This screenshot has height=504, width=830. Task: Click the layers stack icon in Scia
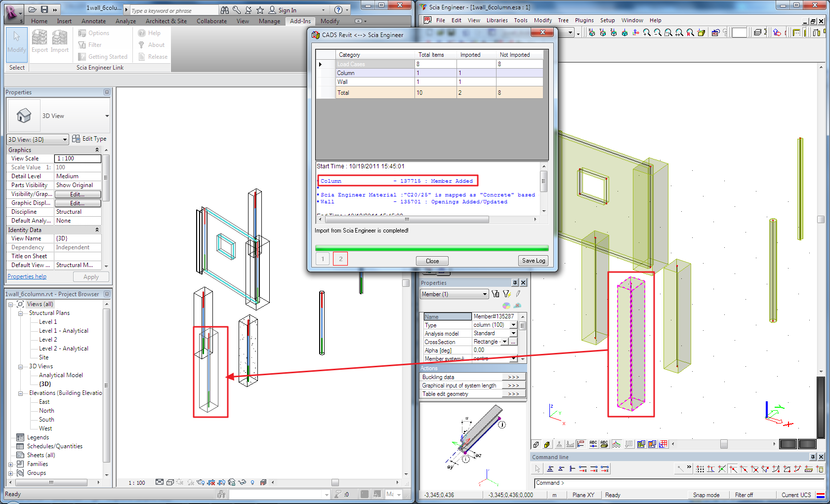coord(757,33)
